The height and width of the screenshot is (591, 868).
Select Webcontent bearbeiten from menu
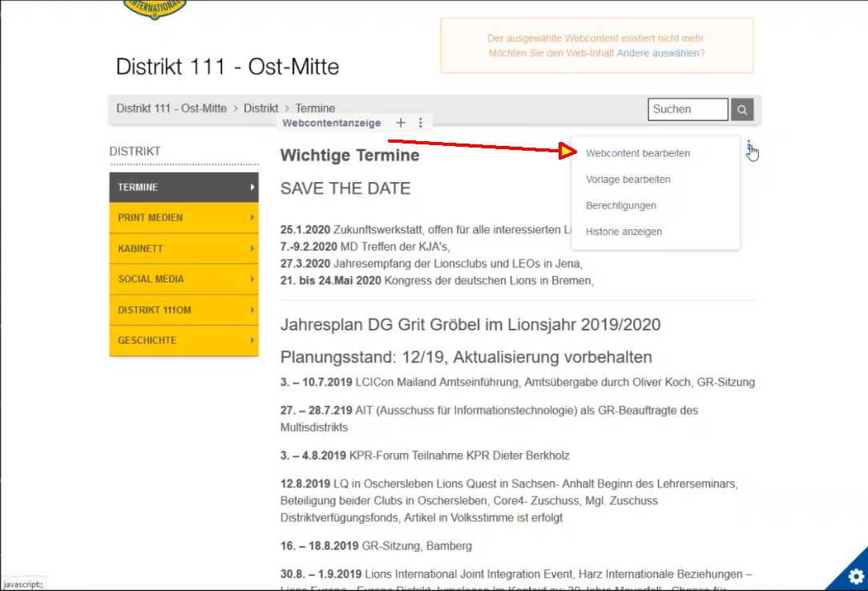[x=637, y=153]
